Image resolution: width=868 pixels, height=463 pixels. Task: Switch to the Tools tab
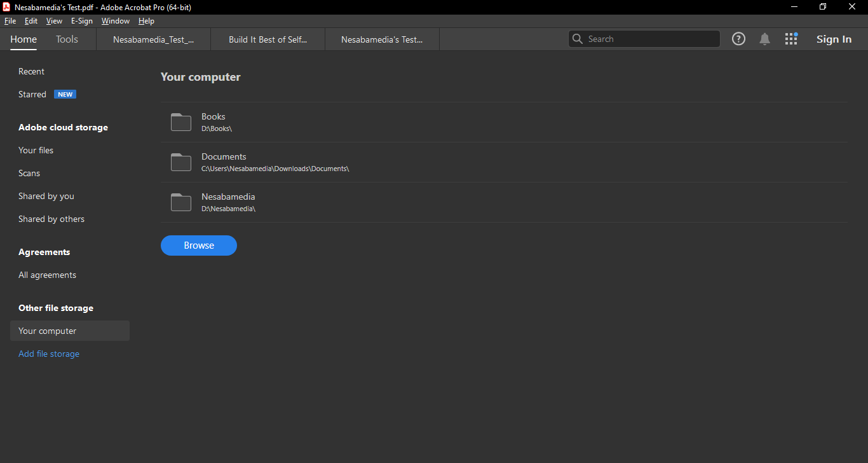(x=67, y=39)
